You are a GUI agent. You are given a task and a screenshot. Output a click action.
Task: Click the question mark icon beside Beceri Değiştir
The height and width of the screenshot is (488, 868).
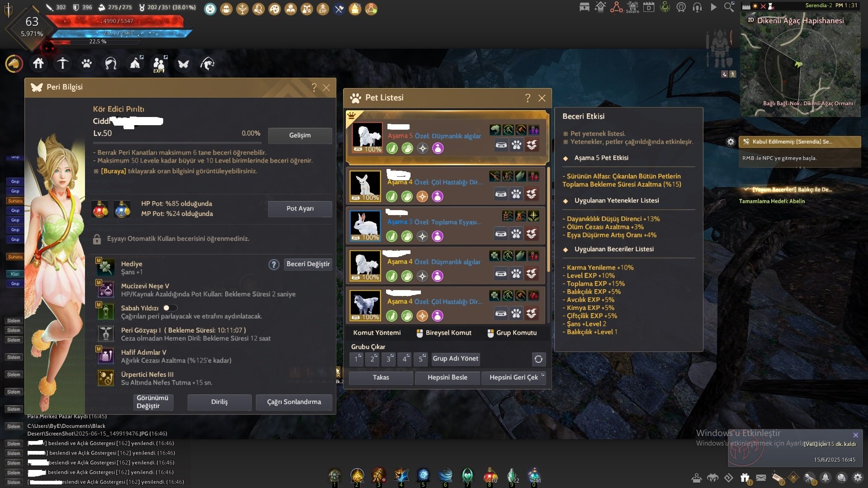point(274,264)
